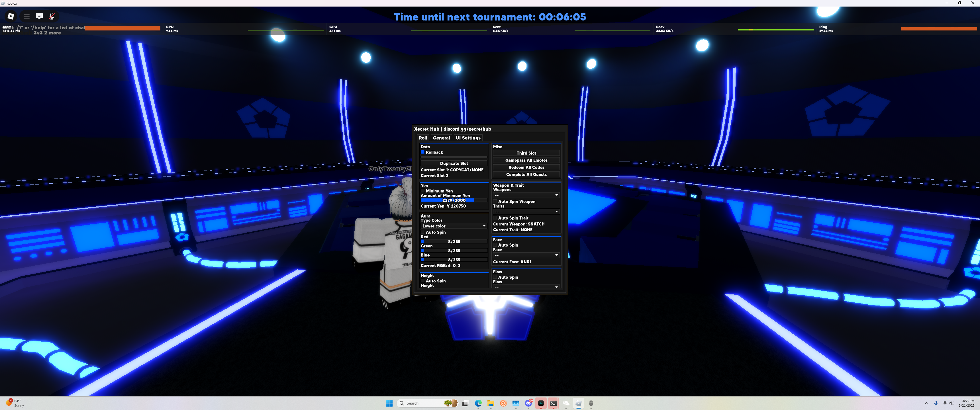Mute the voice chat microphone icon
This screenshot has height=410, width=980.
52,16
